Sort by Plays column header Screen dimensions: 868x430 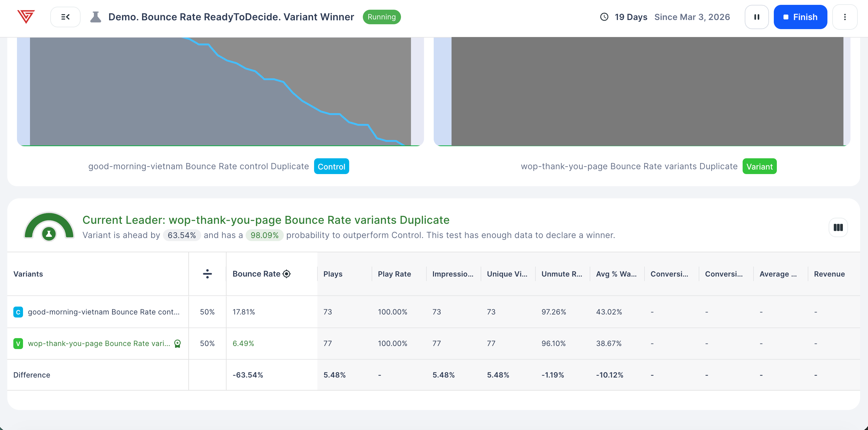(333, 274)
